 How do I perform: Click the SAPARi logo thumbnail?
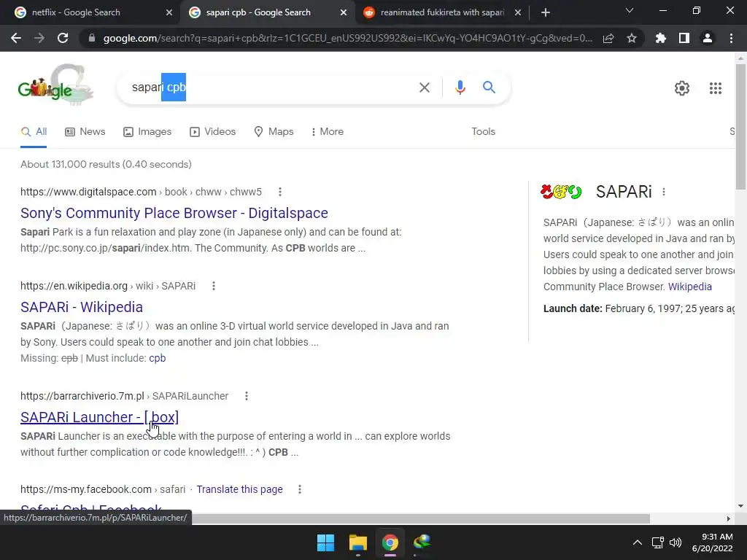point(561,192)
